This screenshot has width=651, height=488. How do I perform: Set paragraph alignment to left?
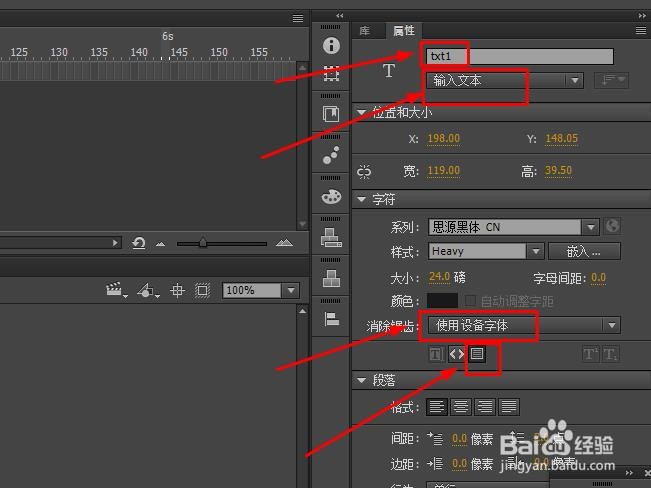pos(436,407)
